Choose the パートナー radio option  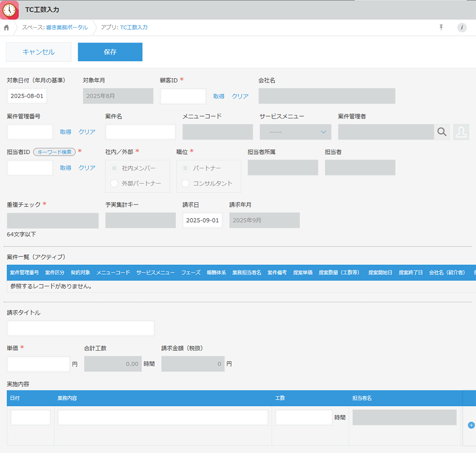point(186,168)
